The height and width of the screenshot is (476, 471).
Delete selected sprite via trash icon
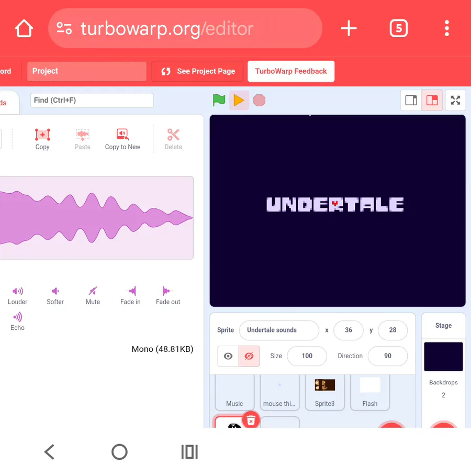251,420
